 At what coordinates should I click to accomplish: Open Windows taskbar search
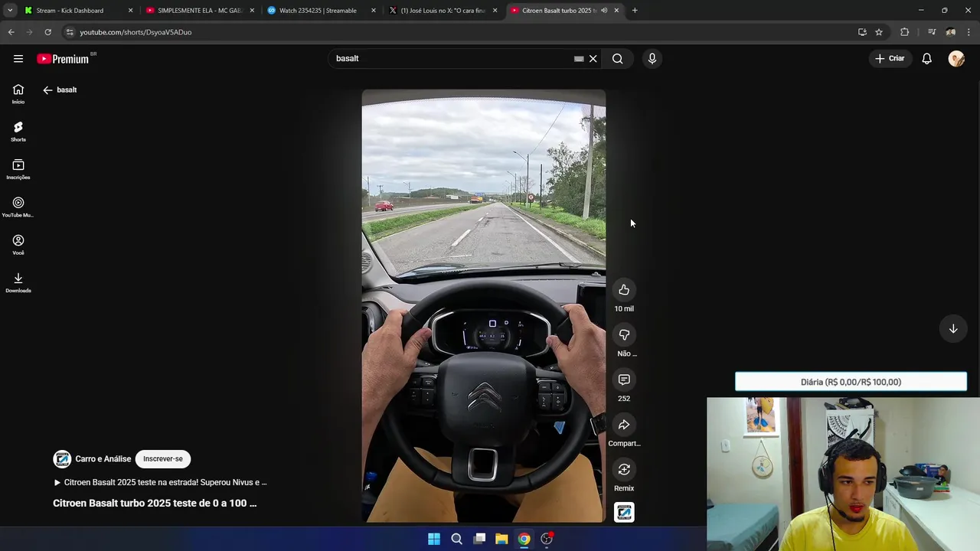pyautogui.click(x=457, y=539)
